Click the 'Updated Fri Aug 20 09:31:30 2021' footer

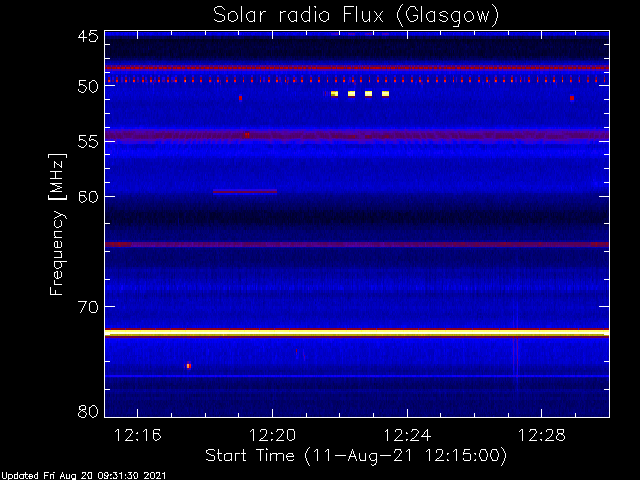tap(83, 476)
